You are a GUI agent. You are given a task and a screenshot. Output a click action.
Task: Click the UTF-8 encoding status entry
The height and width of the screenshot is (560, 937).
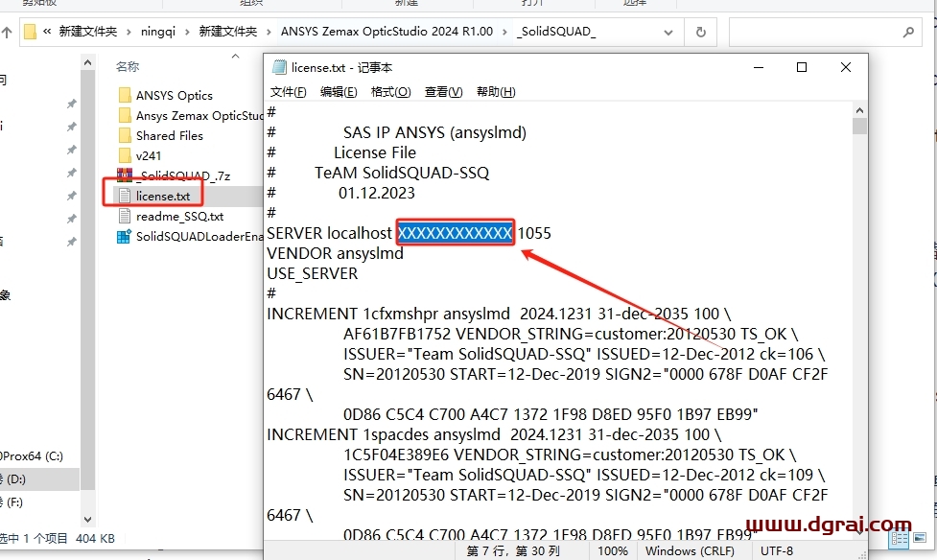pyautogui.click(x=777, y=551)
